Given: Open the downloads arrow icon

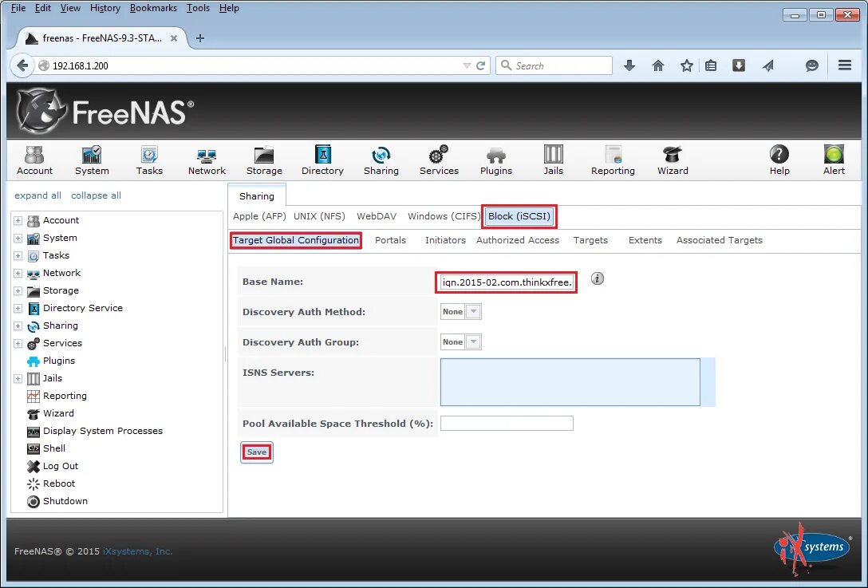Looking at the screenshot, I should [x=629, y=66].
